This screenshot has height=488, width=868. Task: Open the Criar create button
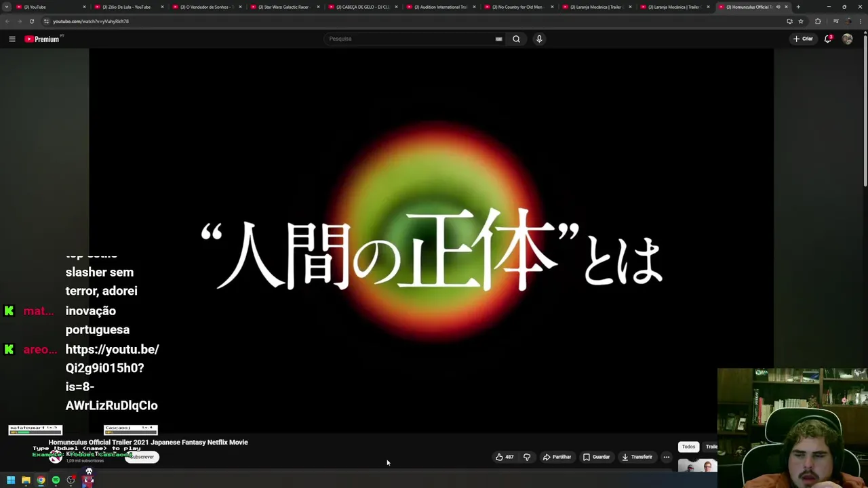click(802, 39)
